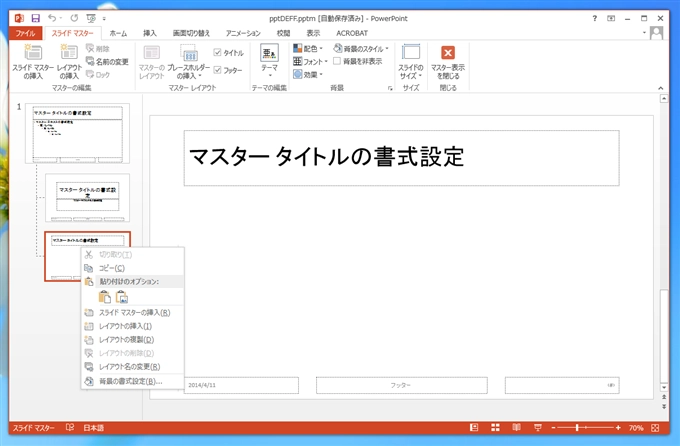Choose レイアウトの複製 in context menu
The image size is (680, 446).
pos(132,339)
